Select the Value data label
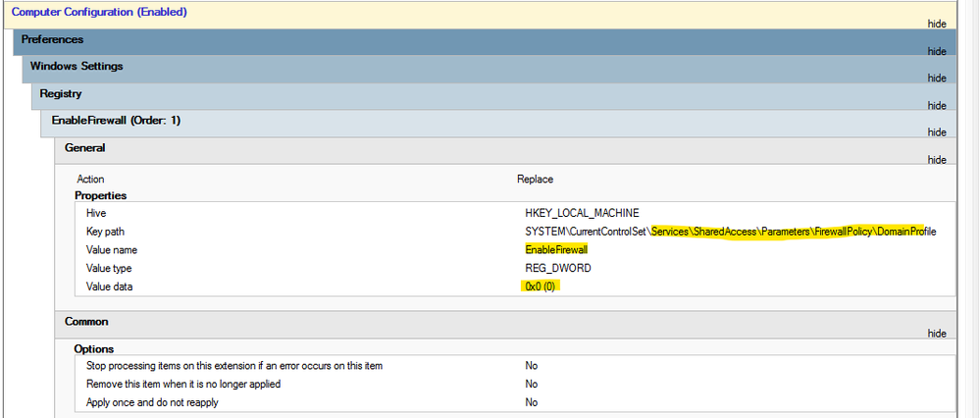The height and width of the screenshot is (418, 980). point(109,287)
